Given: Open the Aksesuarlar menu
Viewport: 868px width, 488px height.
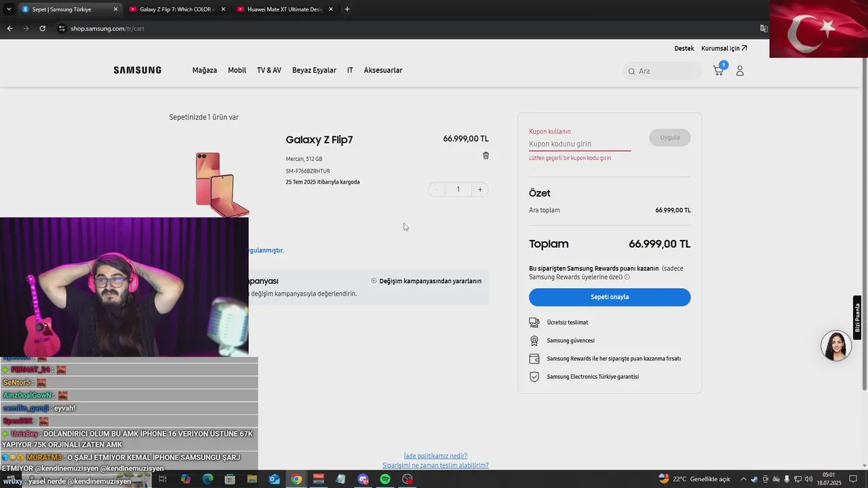Looking at the screenshot, I should point(383,70).
